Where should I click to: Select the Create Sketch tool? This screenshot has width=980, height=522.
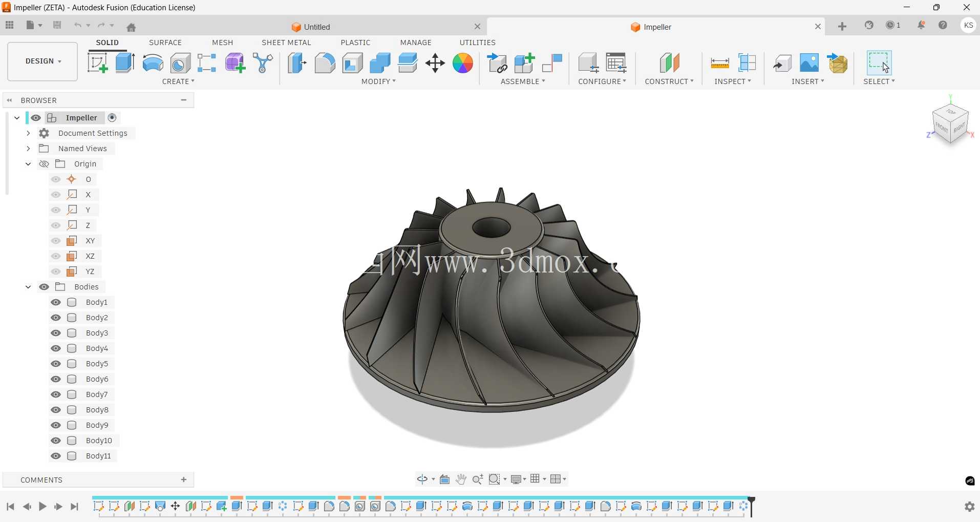pos(97,63)
